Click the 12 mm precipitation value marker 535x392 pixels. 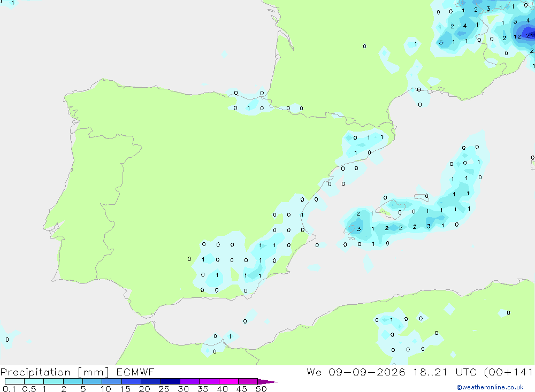(x=517, y=36)
